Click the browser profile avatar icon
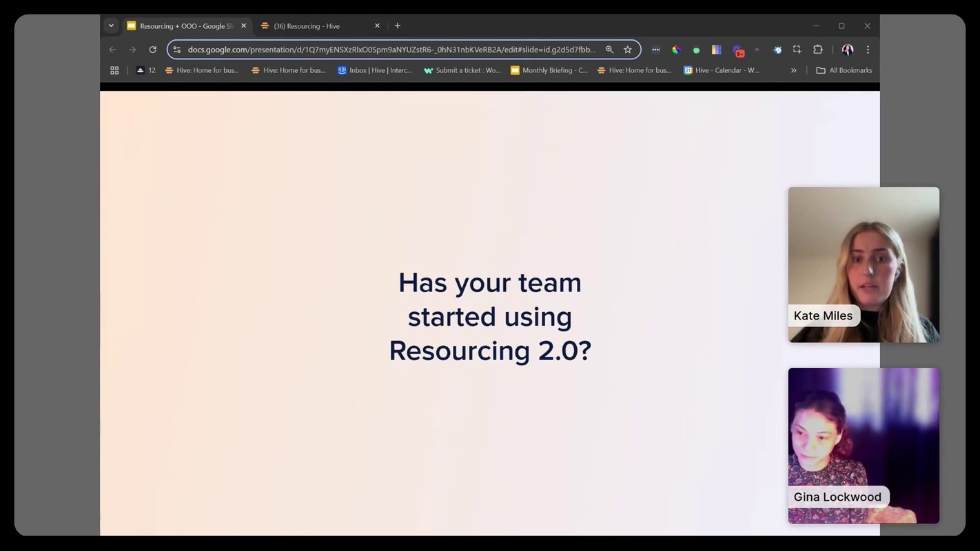 pos(846,49)
